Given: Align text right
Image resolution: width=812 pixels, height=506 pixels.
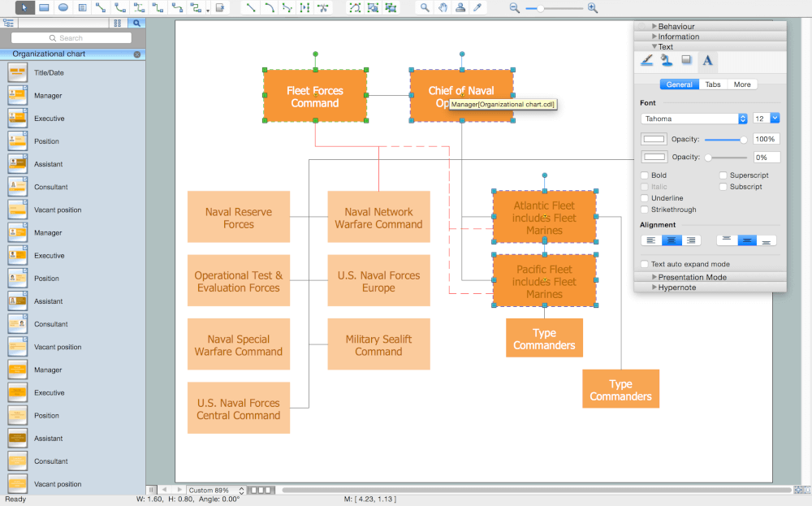Looking at the screenshot, I should 691,240.
